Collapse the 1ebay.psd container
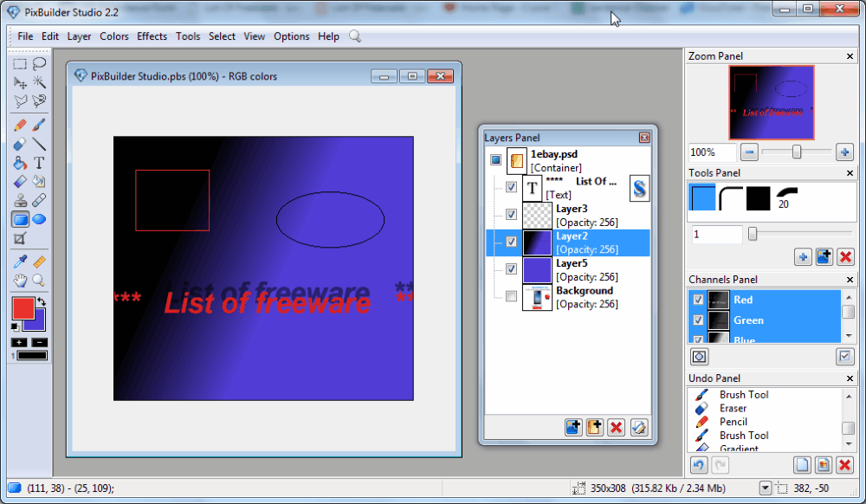This screenshot has height=504, width=866. pos(496,160)
